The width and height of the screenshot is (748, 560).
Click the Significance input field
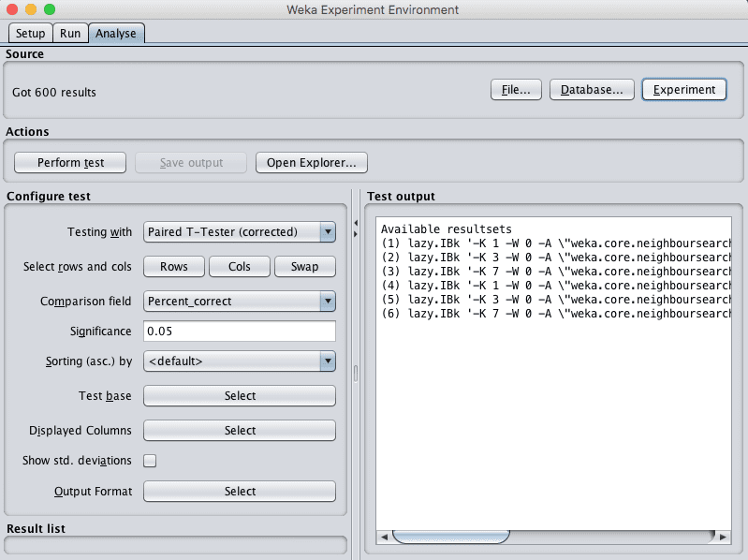tap(240, 332)
